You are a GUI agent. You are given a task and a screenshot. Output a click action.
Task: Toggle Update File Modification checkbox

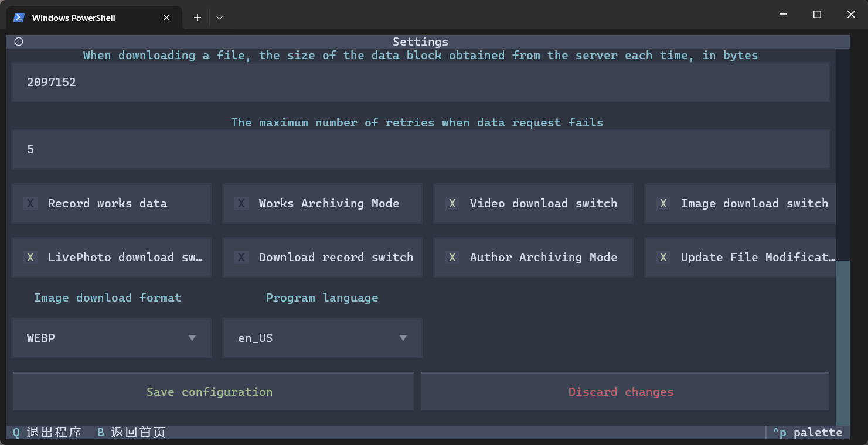663,257
